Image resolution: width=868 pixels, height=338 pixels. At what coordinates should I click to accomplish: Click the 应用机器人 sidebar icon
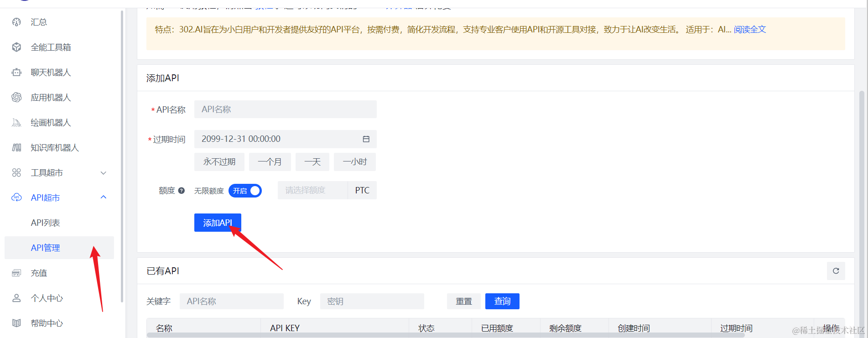pyautogui.click(x=16, y=97)
